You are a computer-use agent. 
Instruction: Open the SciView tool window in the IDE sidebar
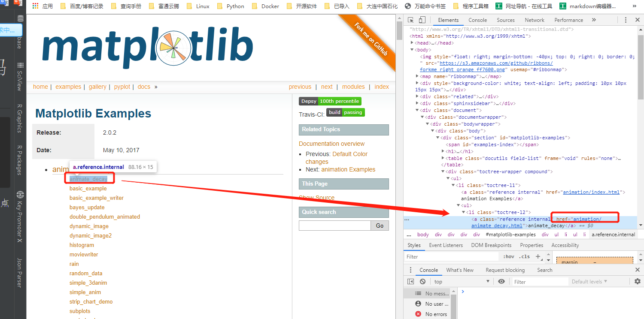(20, 76)
